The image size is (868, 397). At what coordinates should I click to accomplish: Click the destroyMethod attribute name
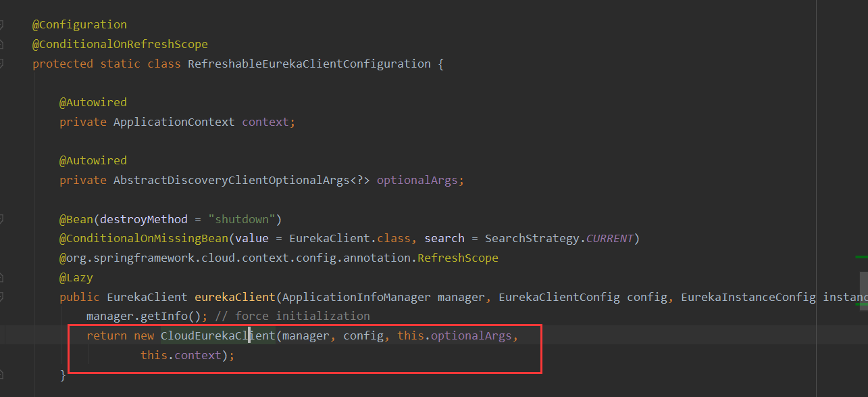[x=144, y=219]
